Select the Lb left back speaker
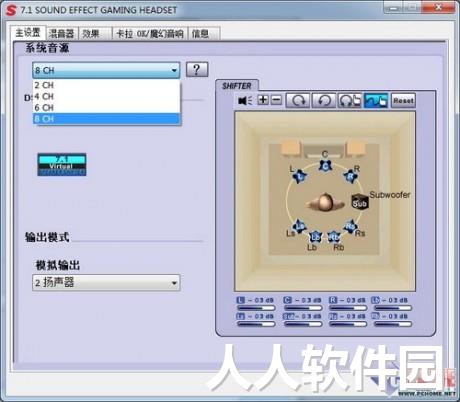 315,237
